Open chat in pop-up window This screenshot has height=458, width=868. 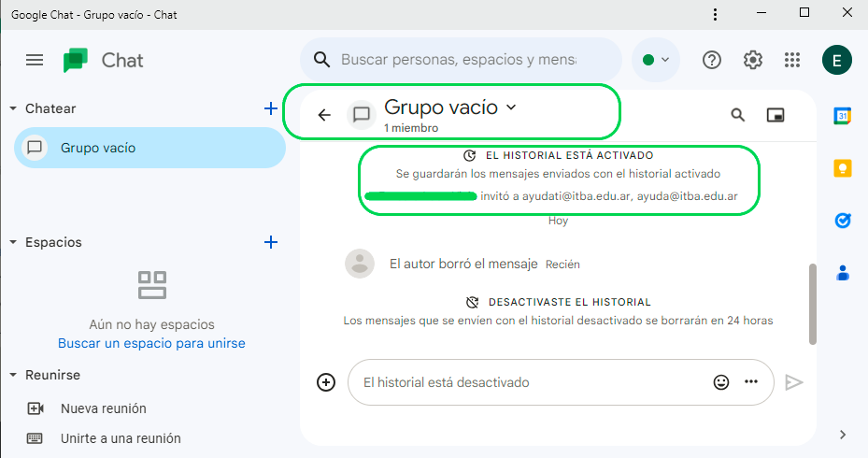775,115
